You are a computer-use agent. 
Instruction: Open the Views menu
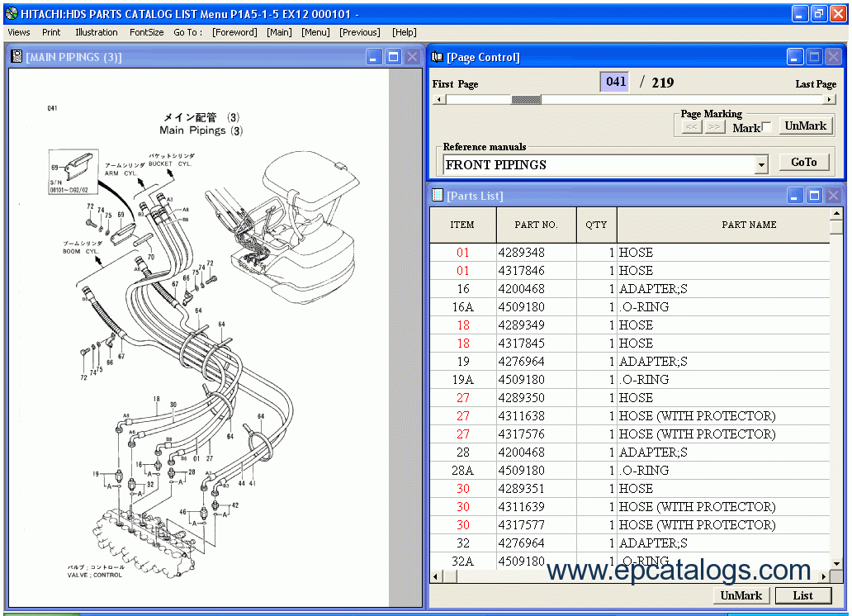pos(19,32)
